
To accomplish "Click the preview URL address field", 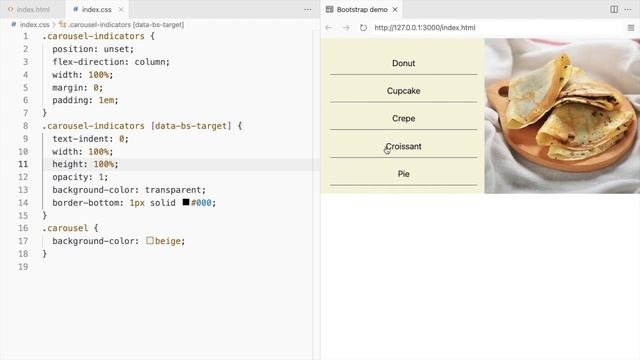I will 424,28.
